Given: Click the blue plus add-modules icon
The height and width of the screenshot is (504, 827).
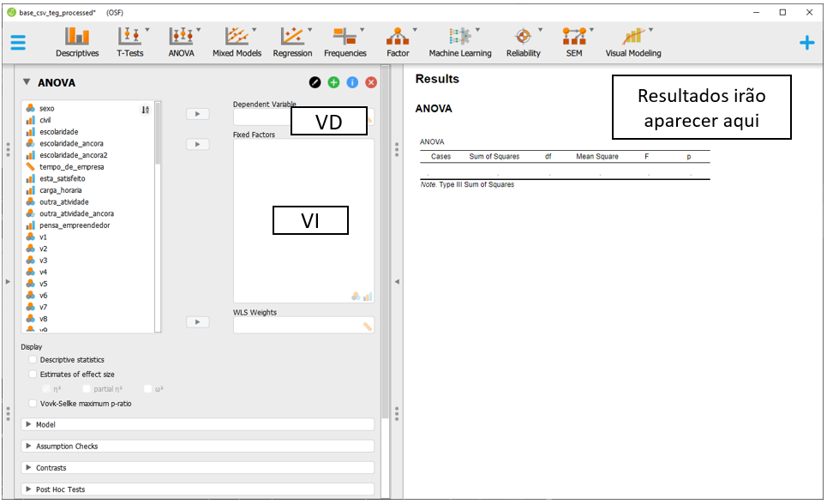Looking at the screenshot, I should 806,42.
